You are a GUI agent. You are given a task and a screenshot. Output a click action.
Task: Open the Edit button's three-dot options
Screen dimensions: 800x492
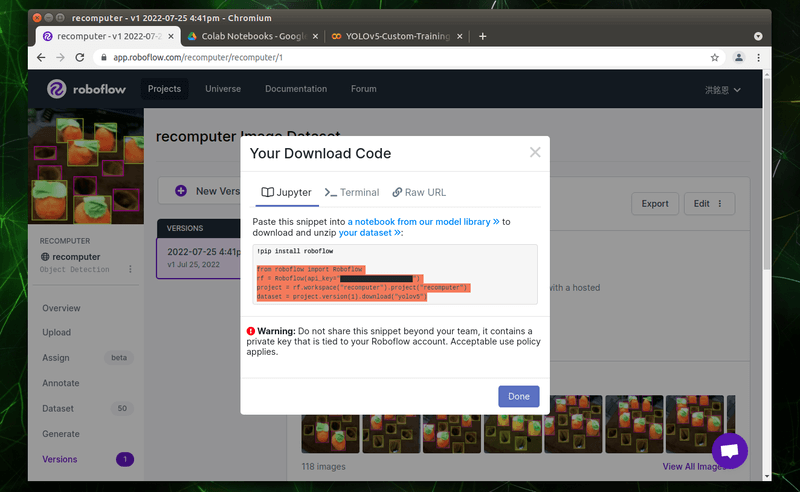[x=720, y=204]
